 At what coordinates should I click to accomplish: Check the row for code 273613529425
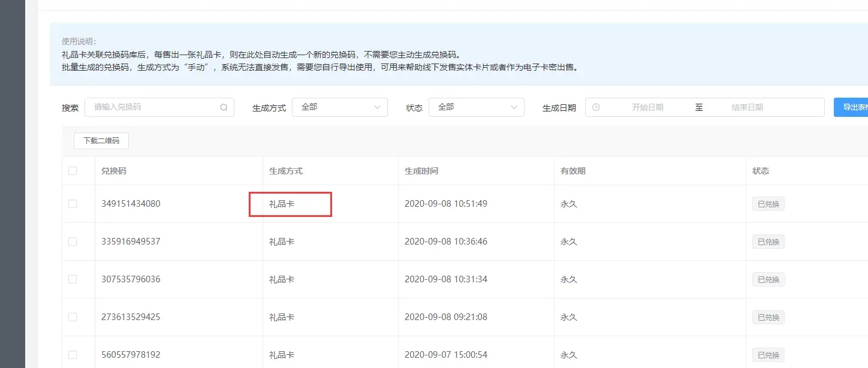[x=73, y=317]
